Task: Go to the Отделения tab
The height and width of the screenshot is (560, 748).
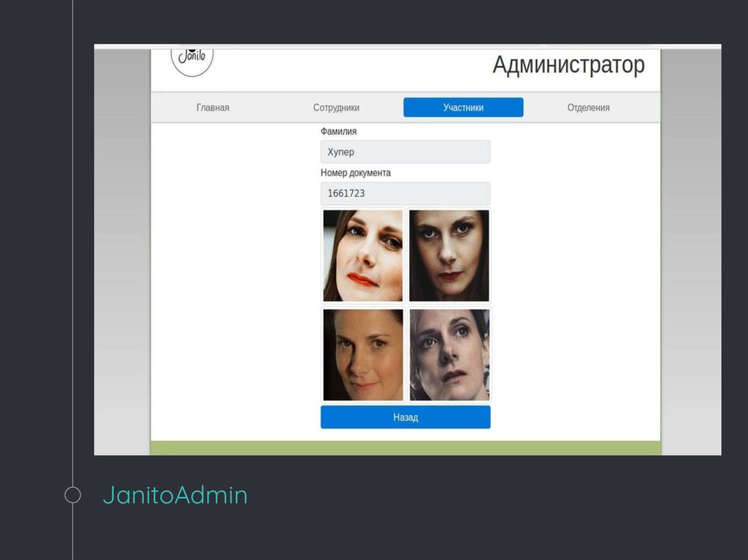Action: coord(588,107)
